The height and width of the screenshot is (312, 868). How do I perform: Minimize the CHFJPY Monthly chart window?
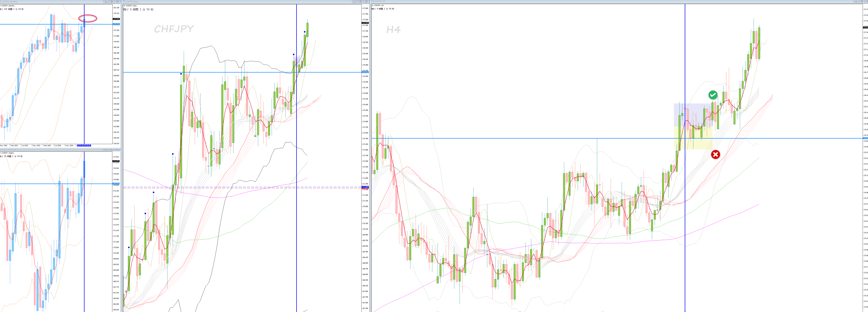coord(106,2)
